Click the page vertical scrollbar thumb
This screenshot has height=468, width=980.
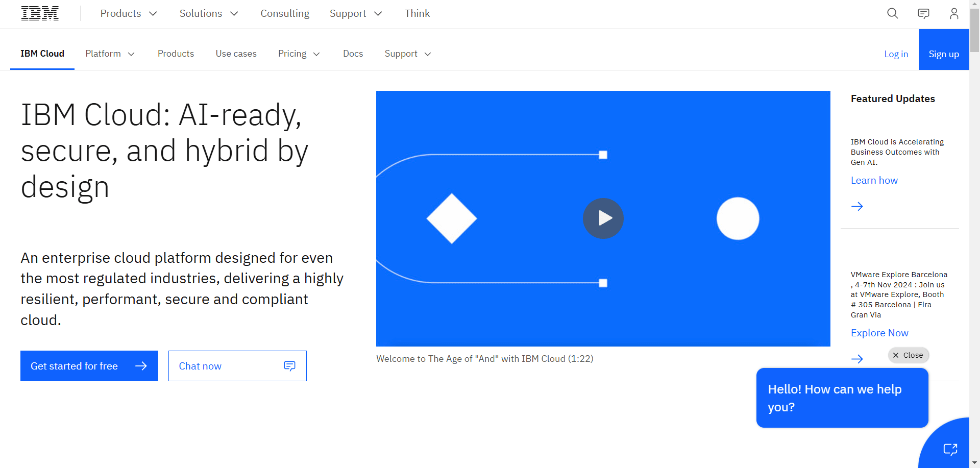coord(974,31)
